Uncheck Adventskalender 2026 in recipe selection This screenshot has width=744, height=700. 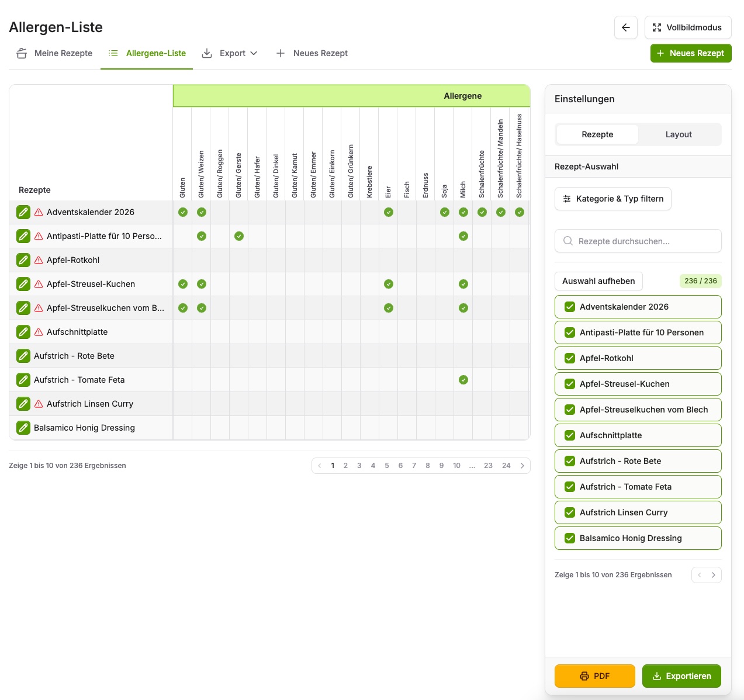(570, 307)
